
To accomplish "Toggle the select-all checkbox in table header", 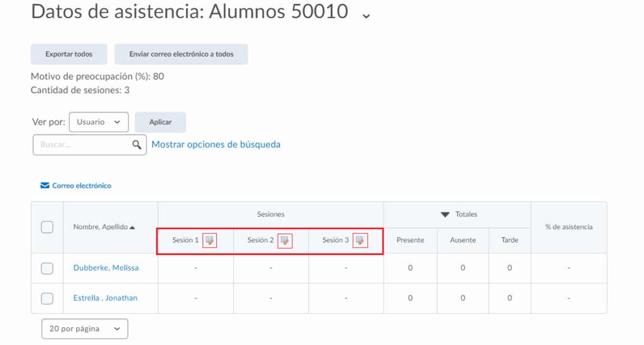I will [47, 227].
